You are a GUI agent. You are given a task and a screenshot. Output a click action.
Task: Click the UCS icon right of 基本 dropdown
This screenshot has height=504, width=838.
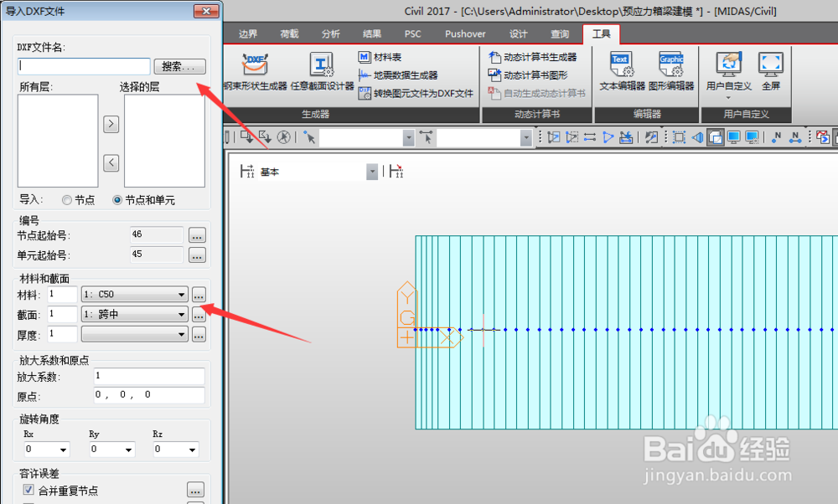396,172
